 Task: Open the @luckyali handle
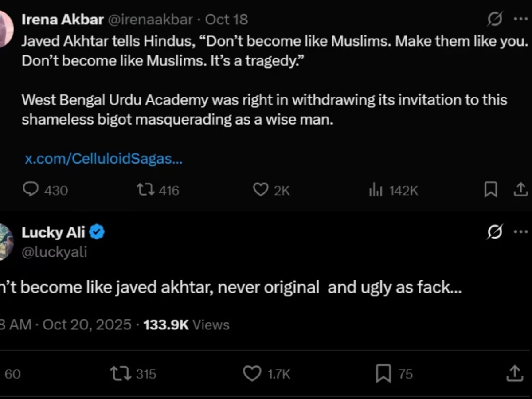click(54, 252)
